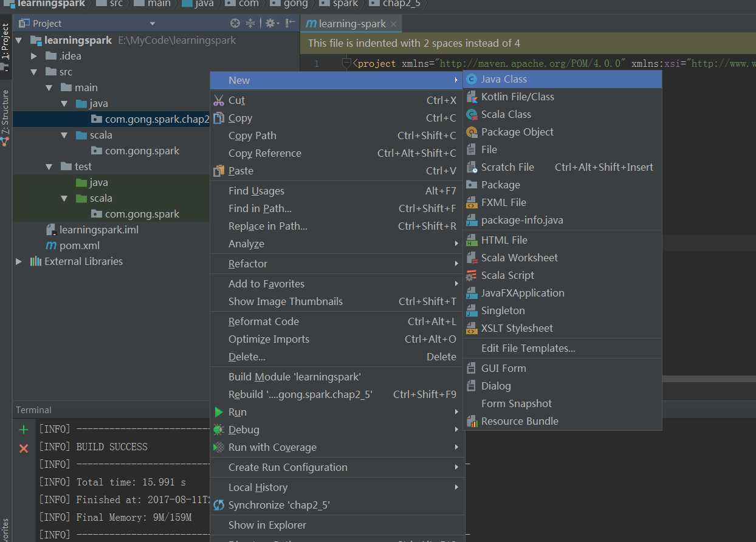Toggle the Z: Structure side tab
Screen dimensions: 756x542
[x=5, y=117]
